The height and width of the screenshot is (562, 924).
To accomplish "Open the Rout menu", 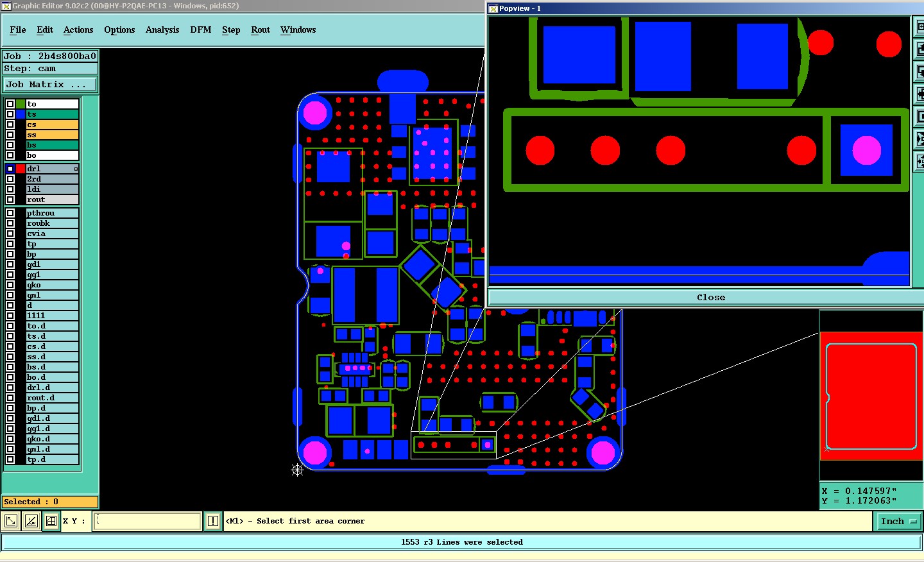I will tap(261, 30).
